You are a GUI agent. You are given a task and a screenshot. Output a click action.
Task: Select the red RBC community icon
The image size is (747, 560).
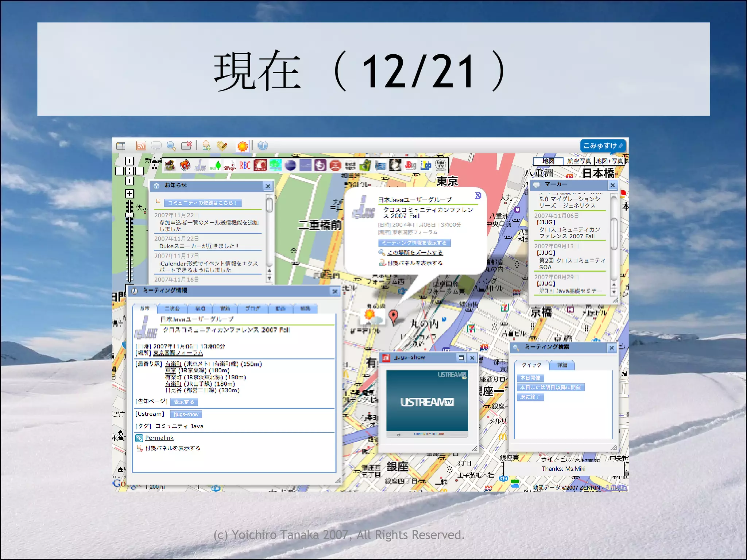click(x=245, y=166)
